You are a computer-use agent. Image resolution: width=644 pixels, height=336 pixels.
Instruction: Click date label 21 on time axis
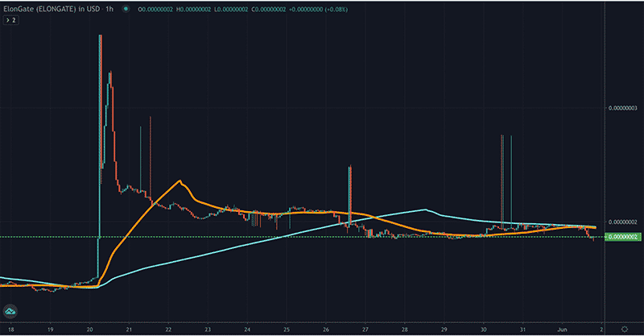(129, 330)
